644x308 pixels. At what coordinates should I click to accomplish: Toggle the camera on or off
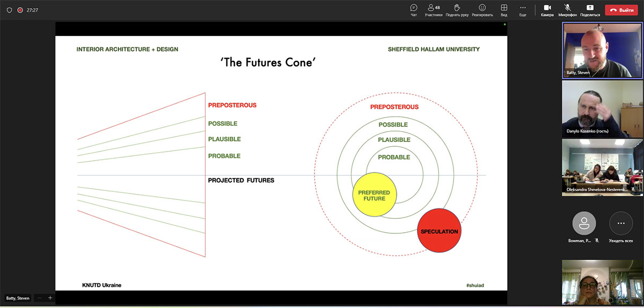click(547, 10)
